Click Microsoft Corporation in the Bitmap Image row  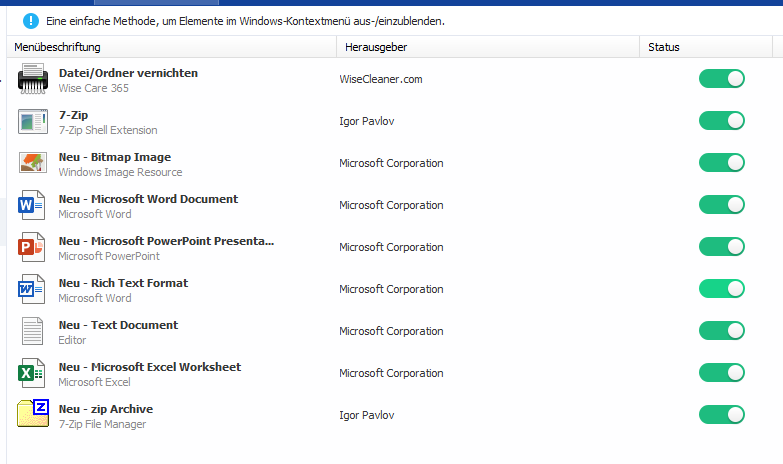[x=392, y=163]
